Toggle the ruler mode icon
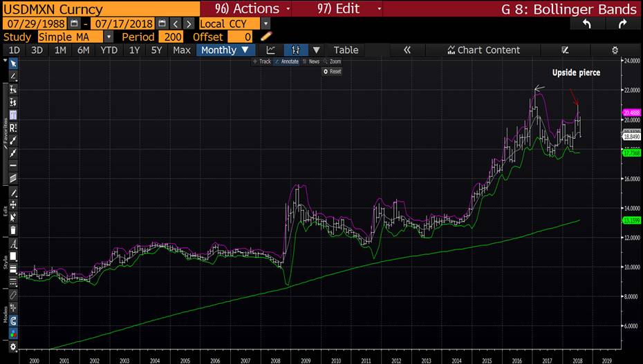643x364 pixels. pyautogui.click(x=13, y=295)
